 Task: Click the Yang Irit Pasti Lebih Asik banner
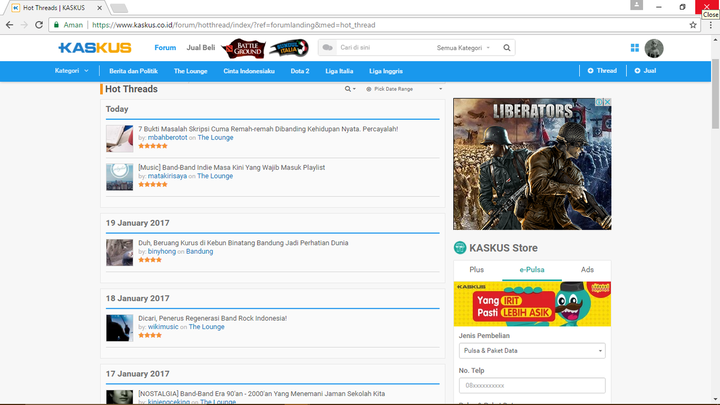pyautogui.click(x=532, y=304)
